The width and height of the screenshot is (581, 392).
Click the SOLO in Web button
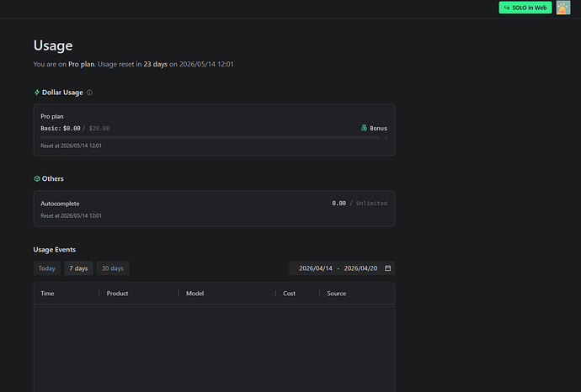(x=525, y=8)
